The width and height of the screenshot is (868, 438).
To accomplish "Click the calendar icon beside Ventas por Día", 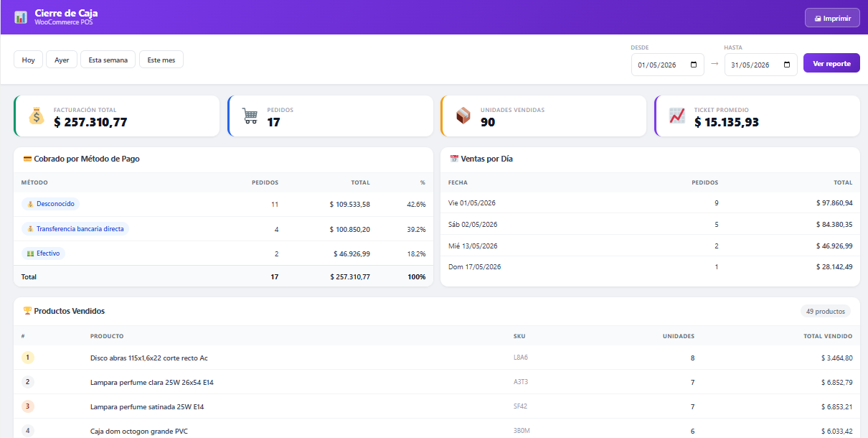I will coord(453,159).
